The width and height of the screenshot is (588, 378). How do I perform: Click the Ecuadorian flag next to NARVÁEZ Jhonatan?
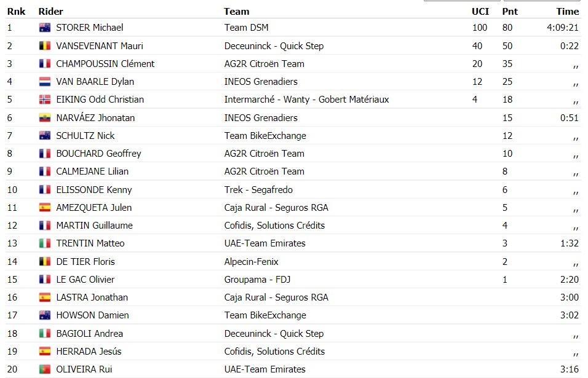point(45,117)
